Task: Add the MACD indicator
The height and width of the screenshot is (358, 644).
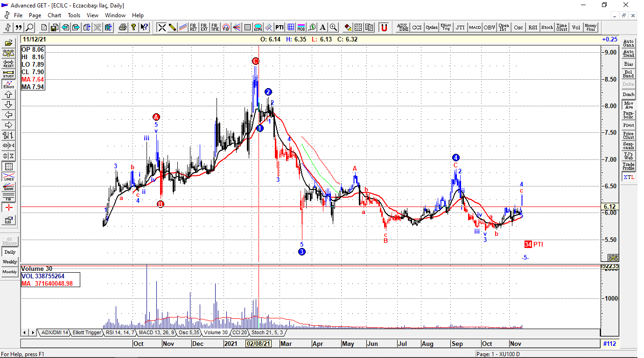Action: 475,28
